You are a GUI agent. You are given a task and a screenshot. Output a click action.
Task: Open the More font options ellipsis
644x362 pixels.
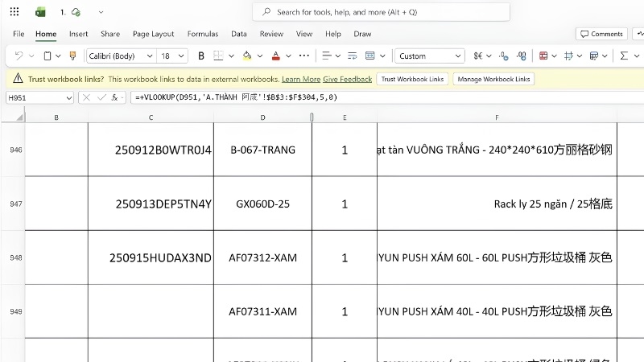(304, 56)
